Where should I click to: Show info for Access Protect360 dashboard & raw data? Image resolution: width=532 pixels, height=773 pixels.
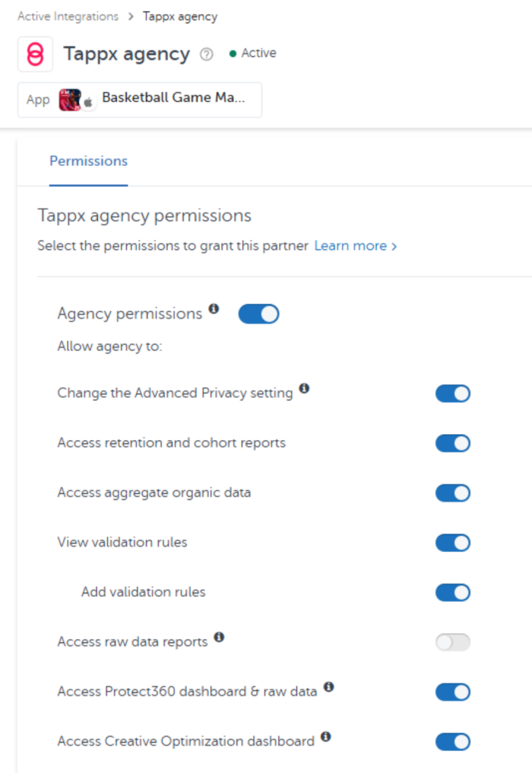[x=328, y=686]
